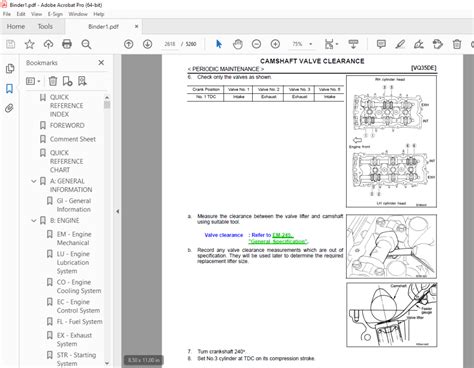Zoom out with the minus icon

click(256, 44)
